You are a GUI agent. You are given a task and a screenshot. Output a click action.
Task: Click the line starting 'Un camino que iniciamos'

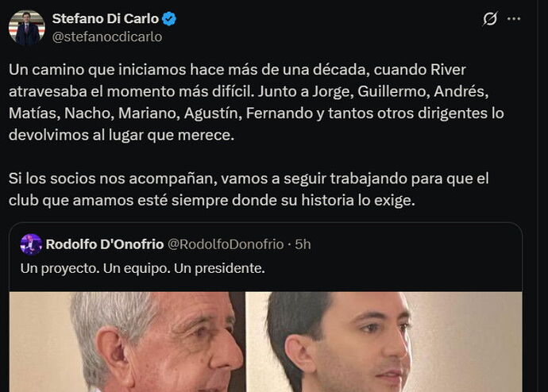pyautogui.click(x=237, y=70)
